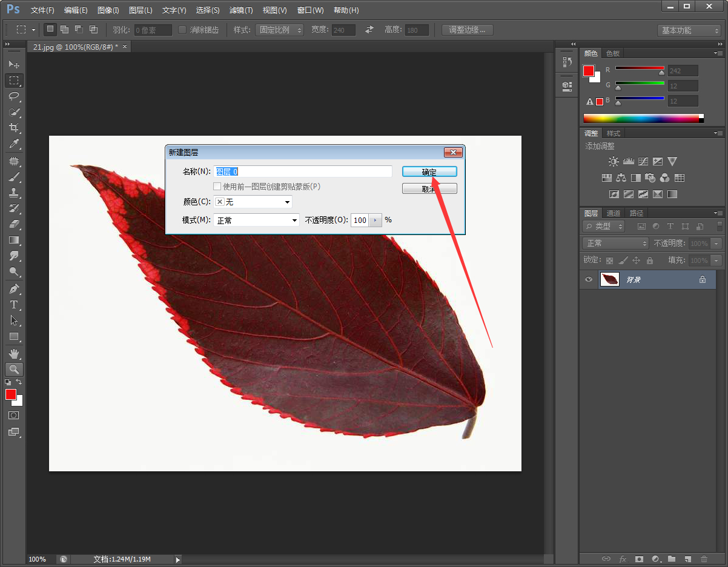This screenshot has height=567, width=728.
Task: Hide the 背景 layer with eye icon
Action: (x=588, y=279)
